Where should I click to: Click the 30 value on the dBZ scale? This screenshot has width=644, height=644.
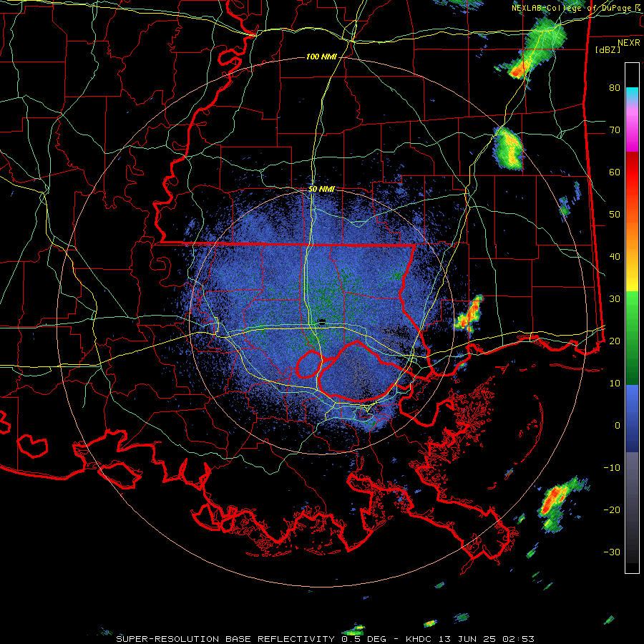pos(615,299)
